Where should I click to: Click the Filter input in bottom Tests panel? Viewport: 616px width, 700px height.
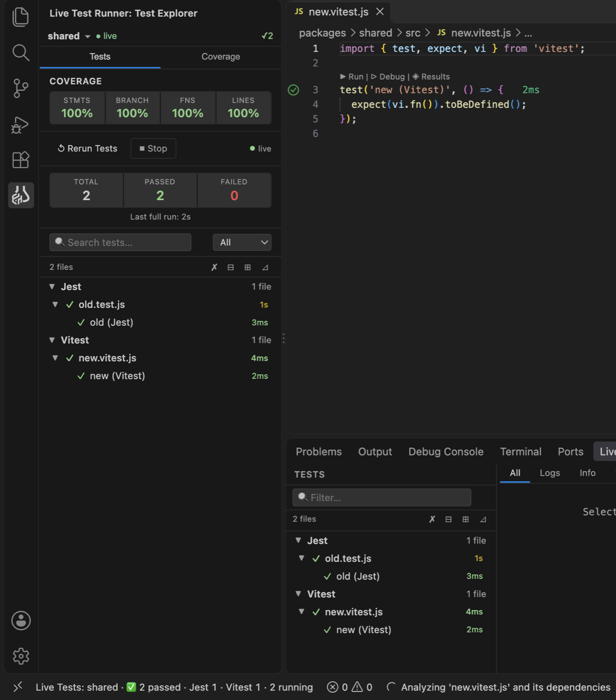click(382, 497)
